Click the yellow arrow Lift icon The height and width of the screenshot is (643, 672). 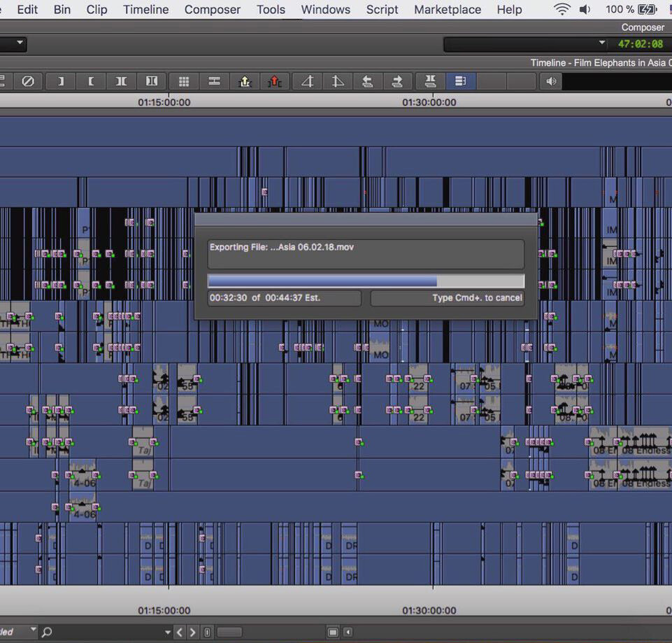pos(245,81)
